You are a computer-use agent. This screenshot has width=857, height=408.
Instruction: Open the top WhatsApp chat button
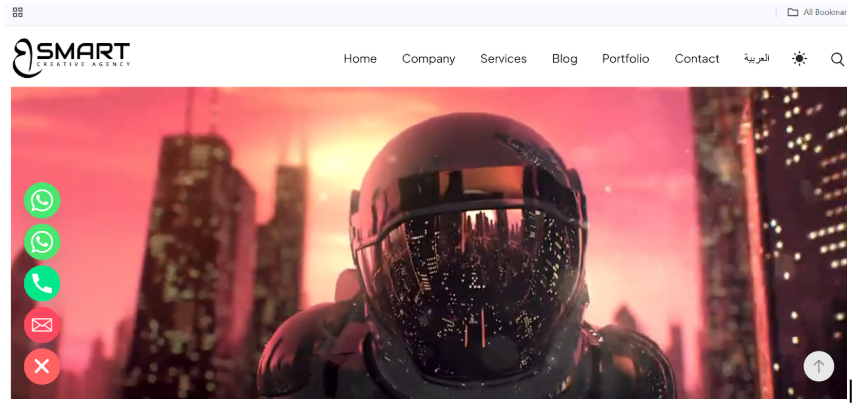click(42, 200)
